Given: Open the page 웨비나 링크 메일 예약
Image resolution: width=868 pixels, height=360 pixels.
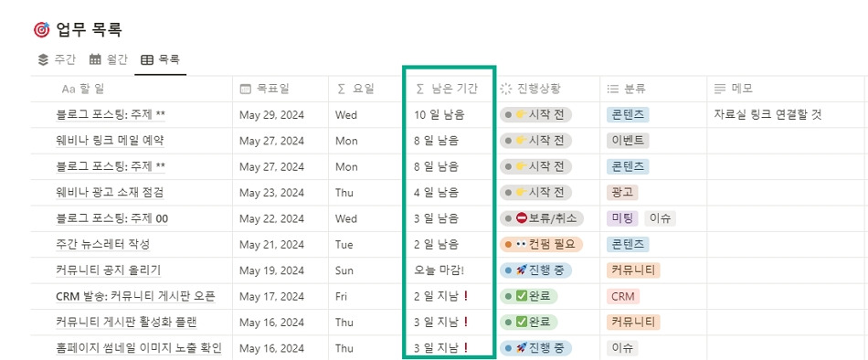Looking at the screenshot, I should click(110, 141).
